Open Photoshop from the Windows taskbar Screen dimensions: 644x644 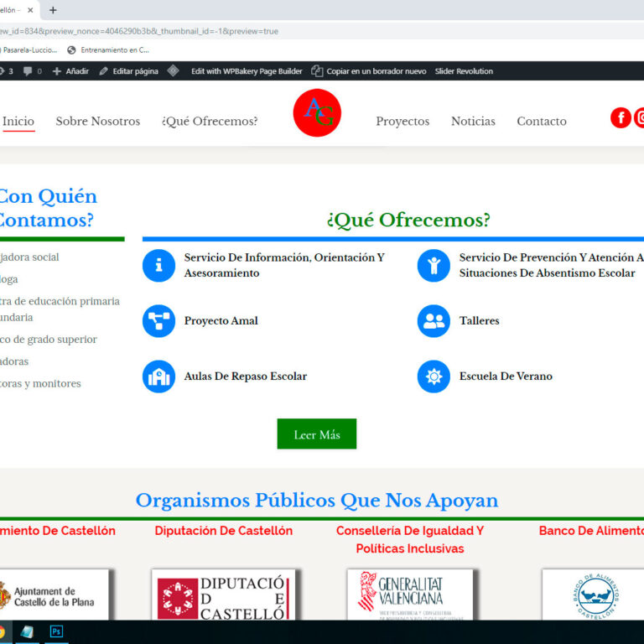[56, 631]
